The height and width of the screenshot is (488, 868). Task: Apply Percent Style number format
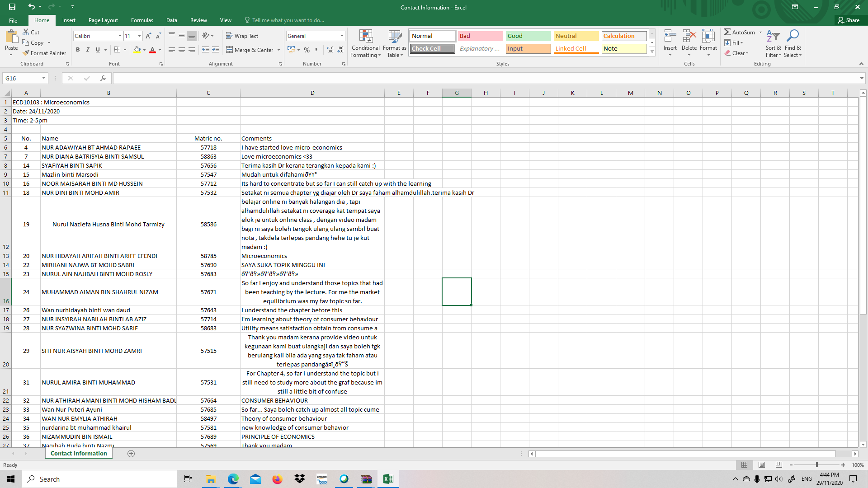pyautogui.click(x=307, y=50)
